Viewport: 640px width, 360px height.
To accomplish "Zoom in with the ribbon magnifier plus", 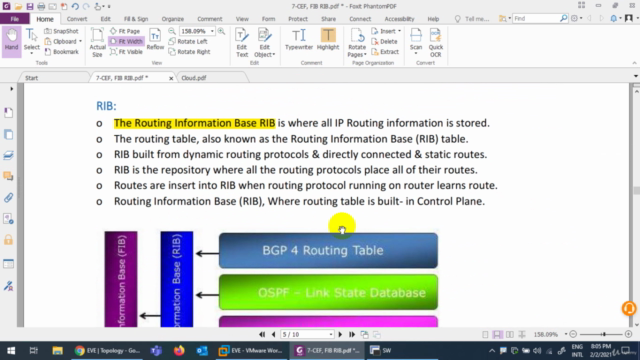I will tap(221, 31).
